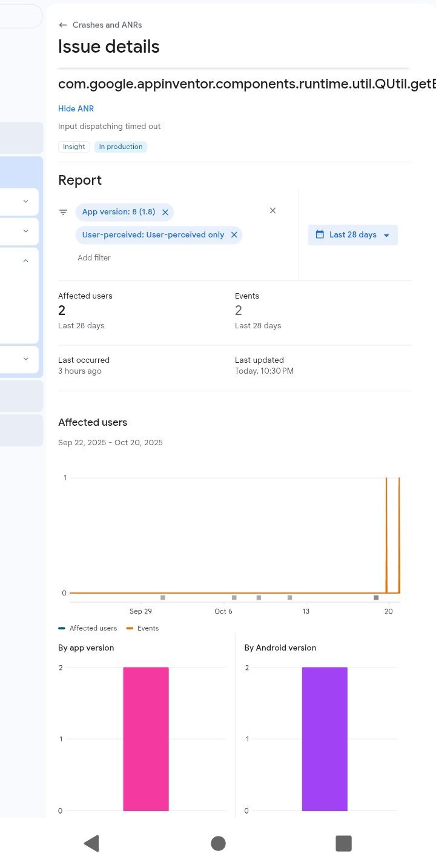
Task: Remove the User-perceived only filter chip
Action: point(234,235)
